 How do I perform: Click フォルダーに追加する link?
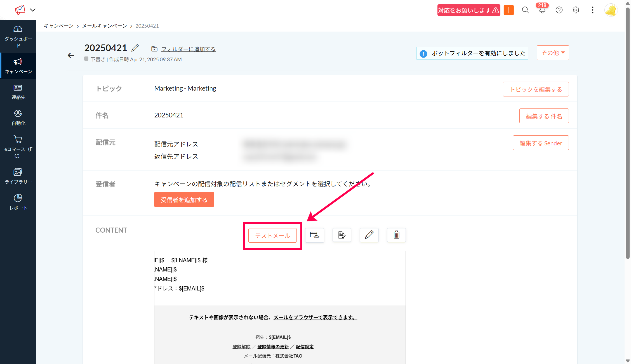(188, 49)
